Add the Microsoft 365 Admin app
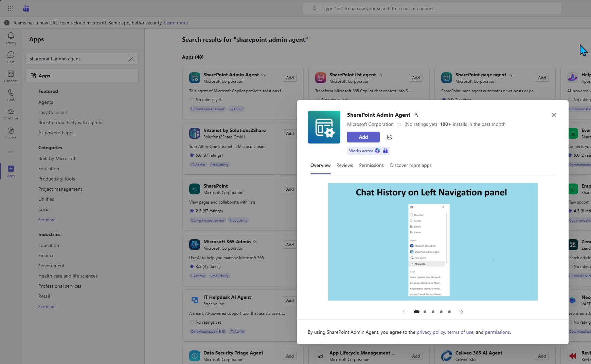The image size is (591, 364). [290, 245]
